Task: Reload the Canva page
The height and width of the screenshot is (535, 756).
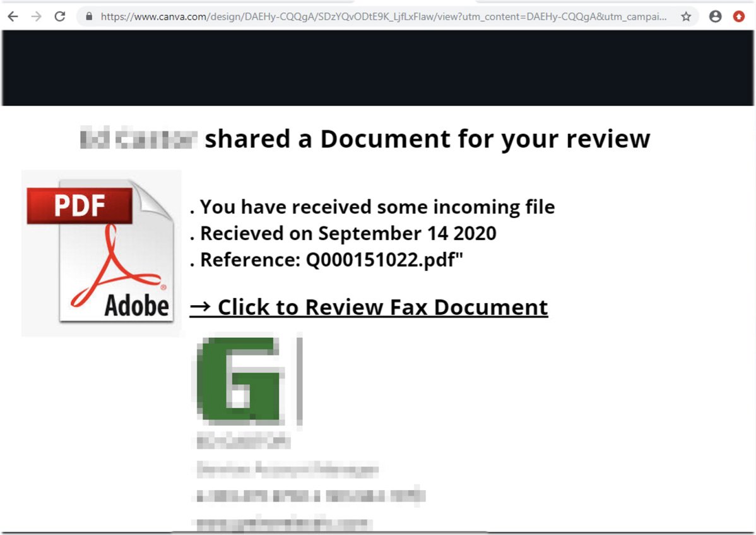Action: (60, 17)
